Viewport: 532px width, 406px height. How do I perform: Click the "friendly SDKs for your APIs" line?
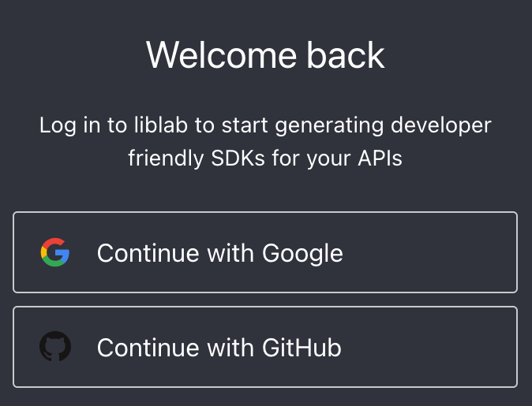(x=266, y=158)
